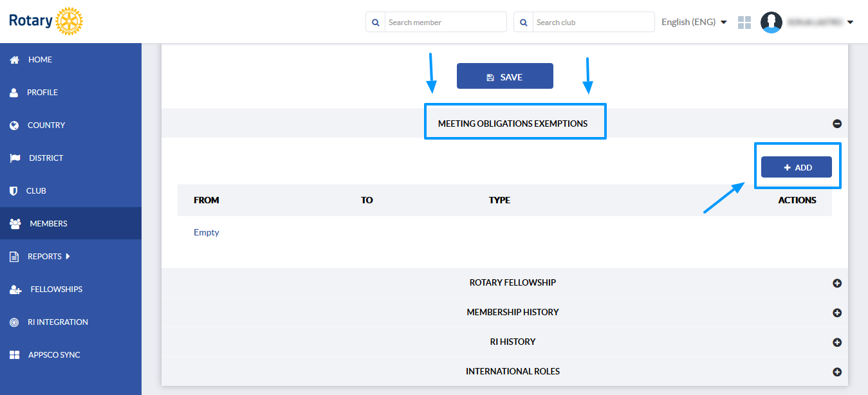Click the TO column header
This screenshot has height=395, width=868.
click(367, 200)
